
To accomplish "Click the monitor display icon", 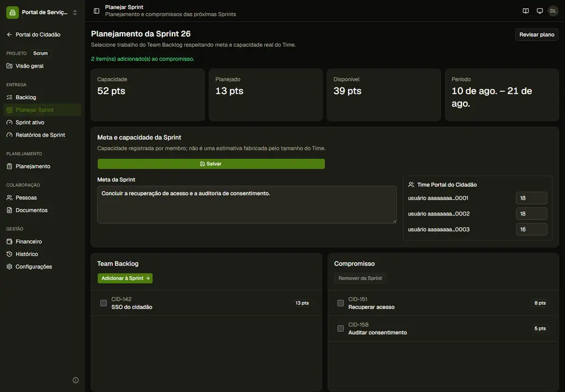I will (x=540, y=11).
